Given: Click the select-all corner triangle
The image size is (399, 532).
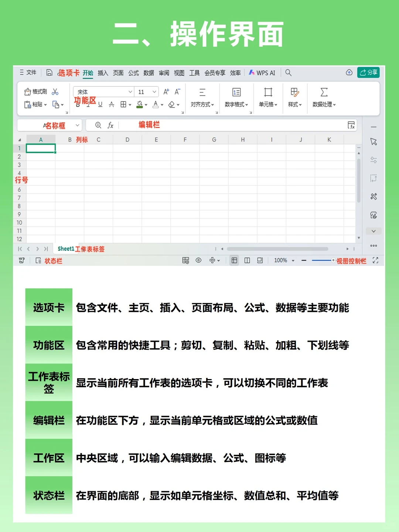Looking at the screenshot, I should coord(20,140).
